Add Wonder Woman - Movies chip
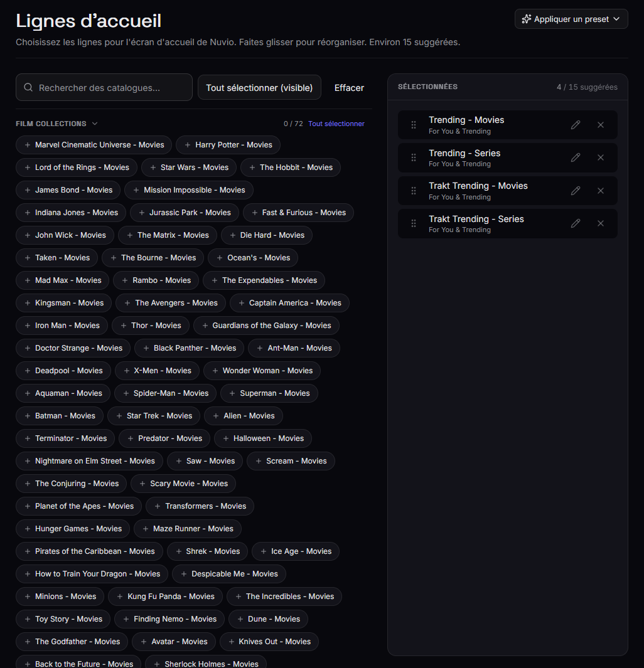 pyautogui.click(x=262, y=371)
